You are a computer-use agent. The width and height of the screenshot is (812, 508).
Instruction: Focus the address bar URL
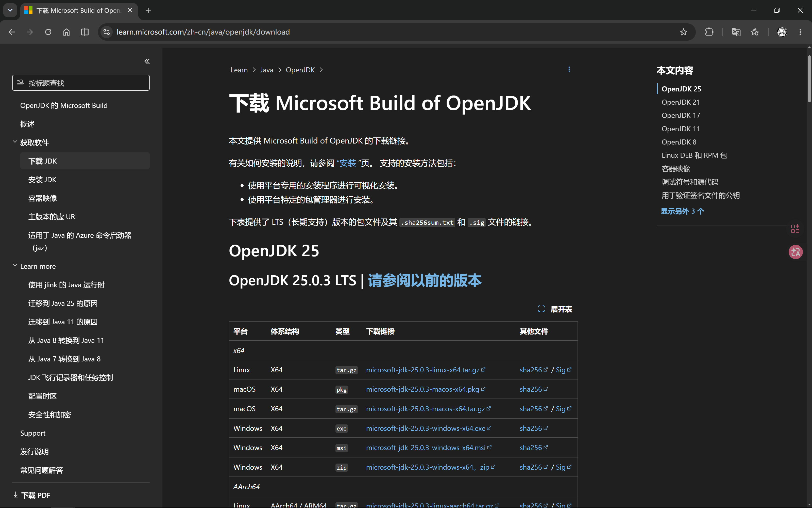pyautogui.click(x=203, y=32)
